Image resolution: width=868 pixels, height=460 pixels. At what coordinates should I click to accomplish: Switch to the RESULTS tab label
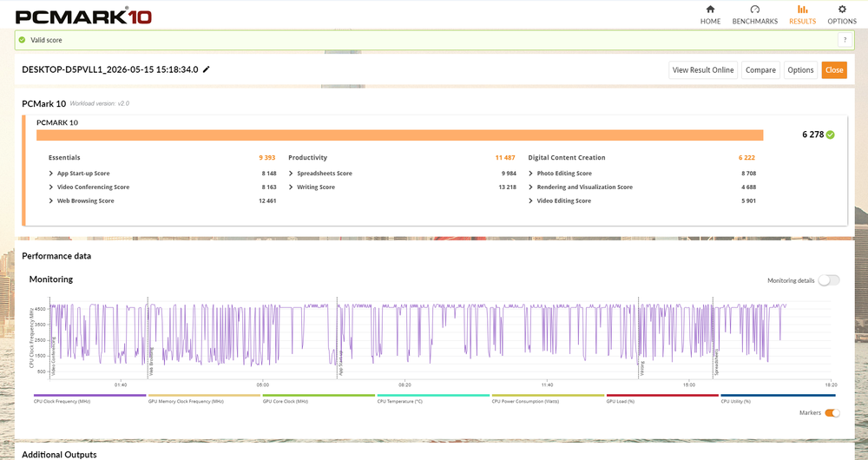click(802, 21)
